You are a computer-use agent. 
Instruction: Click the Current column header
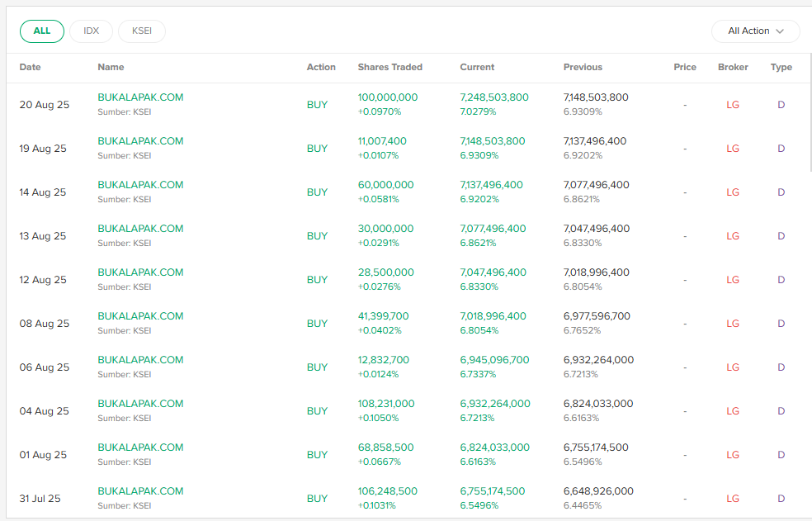click(x=477, y=67)
